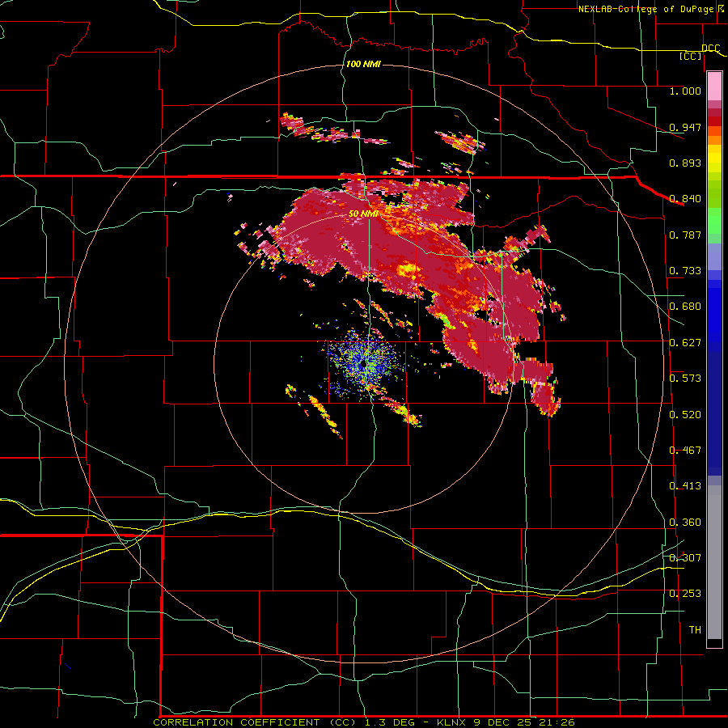Click the TH label at the scale bottom
This screenshot has width=728, height=728.
pos(695,630)
